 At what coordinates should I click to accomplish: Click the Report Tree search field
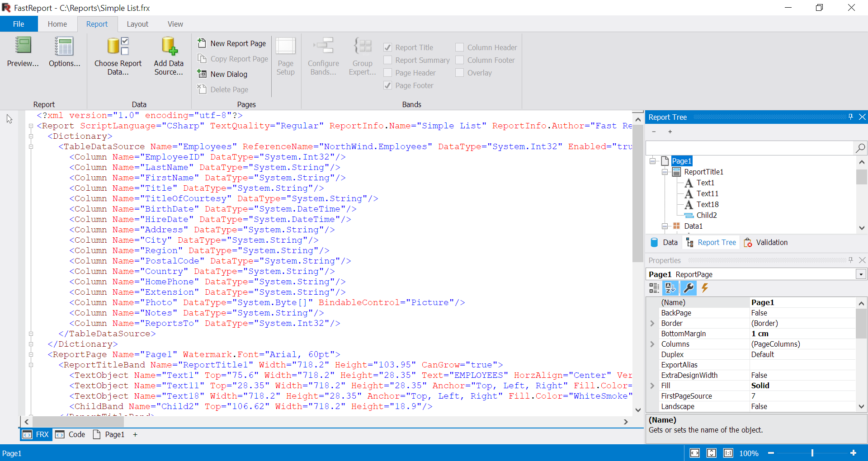tap(750, 148)
